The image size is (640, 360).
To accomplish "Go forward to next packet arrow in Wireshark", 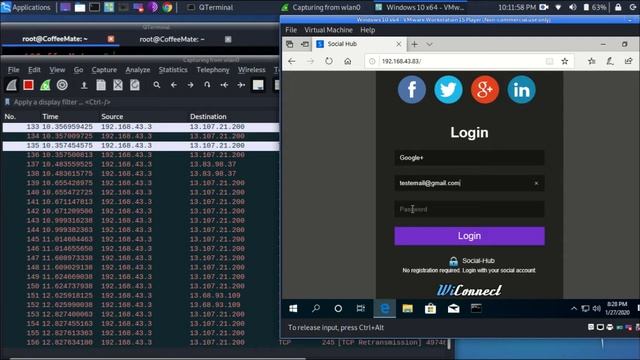I will 191,85.
